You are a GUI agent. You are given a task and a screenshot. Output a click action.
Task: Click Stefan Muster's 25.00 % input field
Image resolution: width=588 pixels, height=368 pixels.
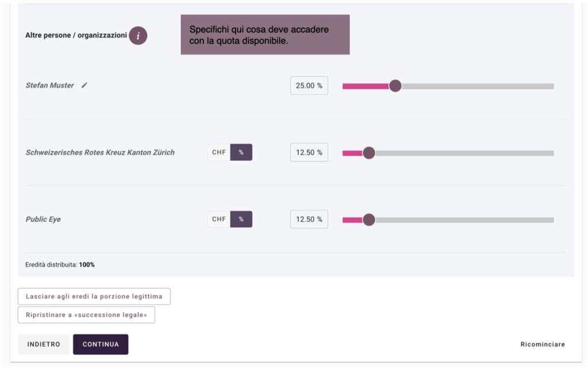tap(309, 86)
